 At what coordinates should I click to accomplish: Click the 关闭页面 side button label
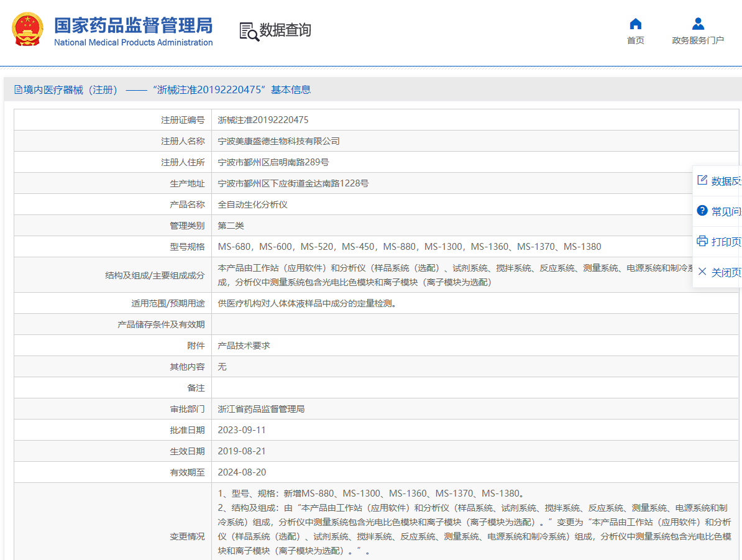pos(726,273)
